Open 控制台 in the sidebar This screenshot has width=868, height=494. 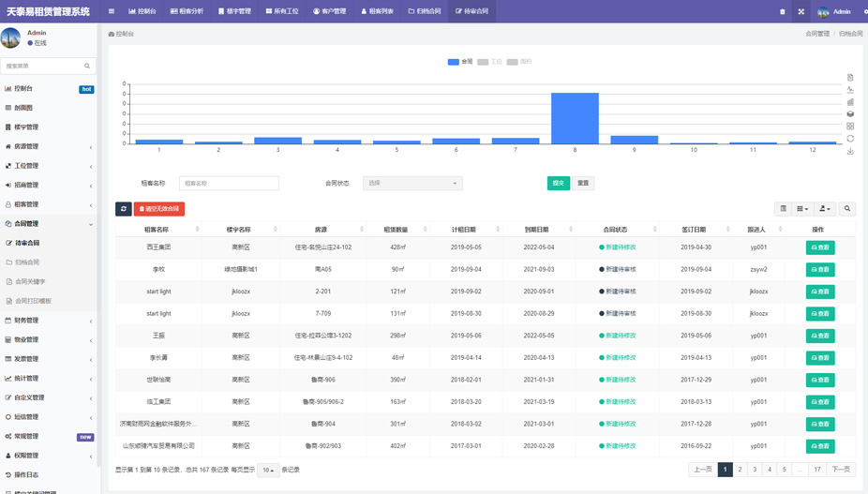pos(49,89)
